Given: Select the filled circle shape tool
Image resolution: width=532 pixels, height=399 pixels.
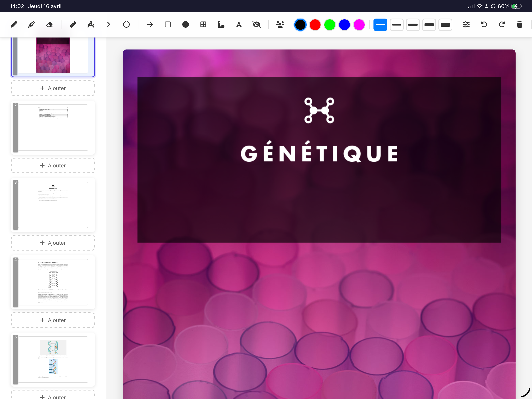Looking at the screenshot, I should tap(185, 25).
